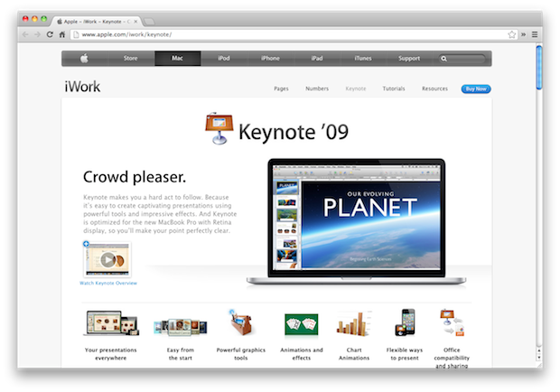Click the Chart Animations bar chart icon

coord(354,323)
